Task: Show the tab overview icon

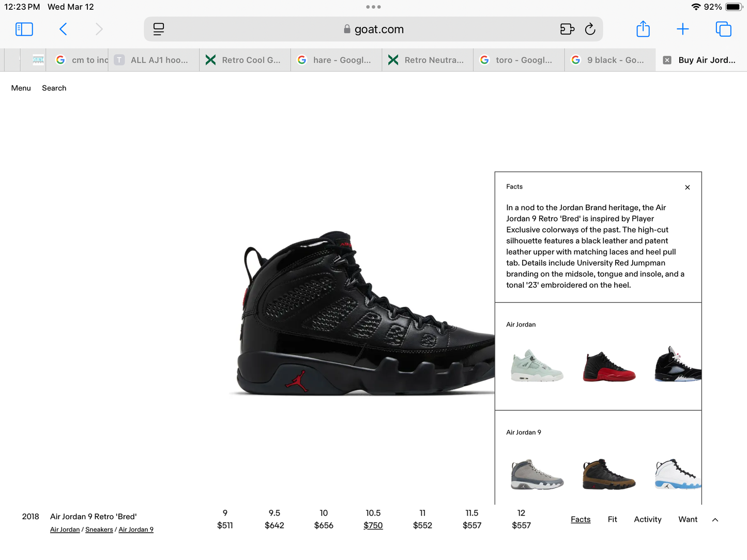Action: [x=723, y=29]
